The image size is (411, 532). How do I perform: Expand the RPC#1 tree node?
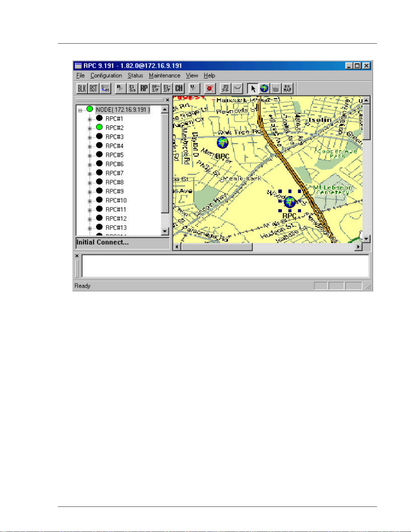[x=90, y=119]
